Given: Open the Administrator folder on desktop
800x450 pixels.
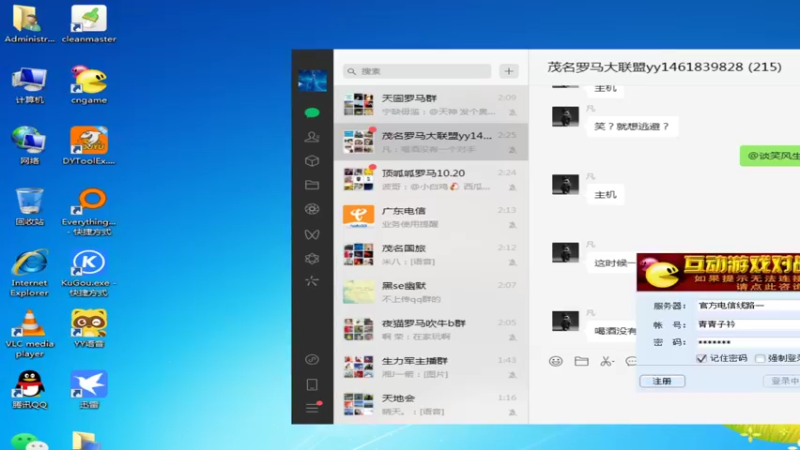Looking at the screenshot, I should point(29,23).
